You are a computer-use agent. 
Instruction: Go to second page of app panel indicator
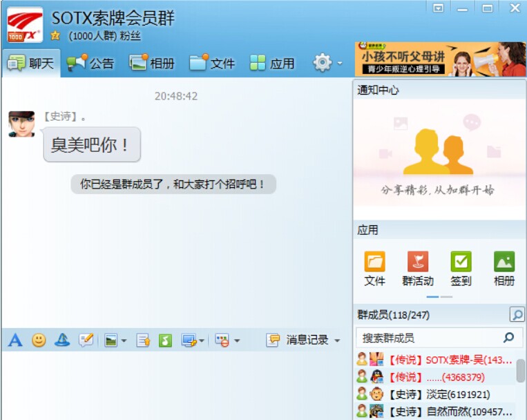(446, 297)
